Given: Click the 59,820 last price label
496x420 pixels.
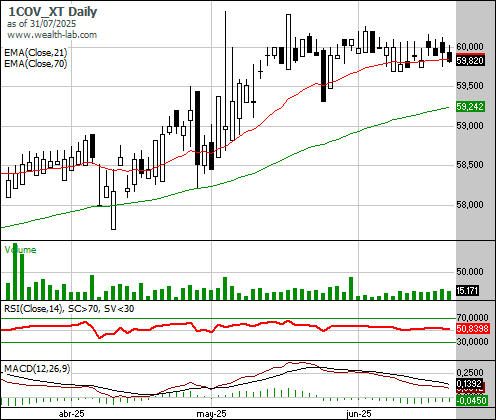Looking at the screenshot, I should tap(470, 61).
